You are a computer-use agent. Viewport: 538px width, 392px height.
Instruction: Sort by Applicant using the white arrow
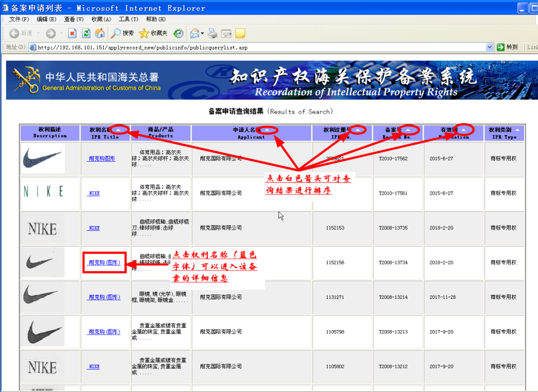point(267,130)
